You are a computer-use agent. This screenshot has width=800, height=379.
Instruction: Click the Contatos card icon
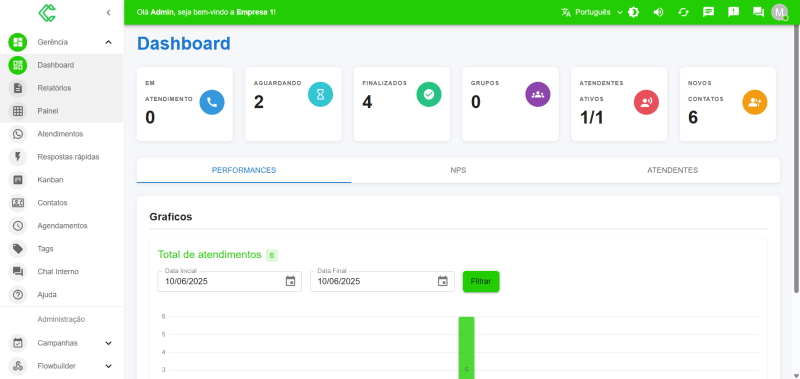coord(18,203)
